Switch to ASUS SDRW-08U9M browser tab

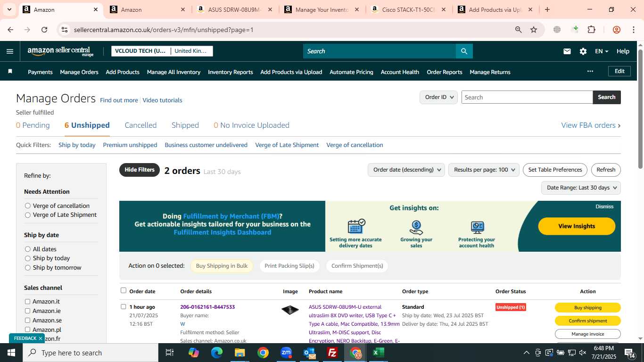[x=235, y=9]
